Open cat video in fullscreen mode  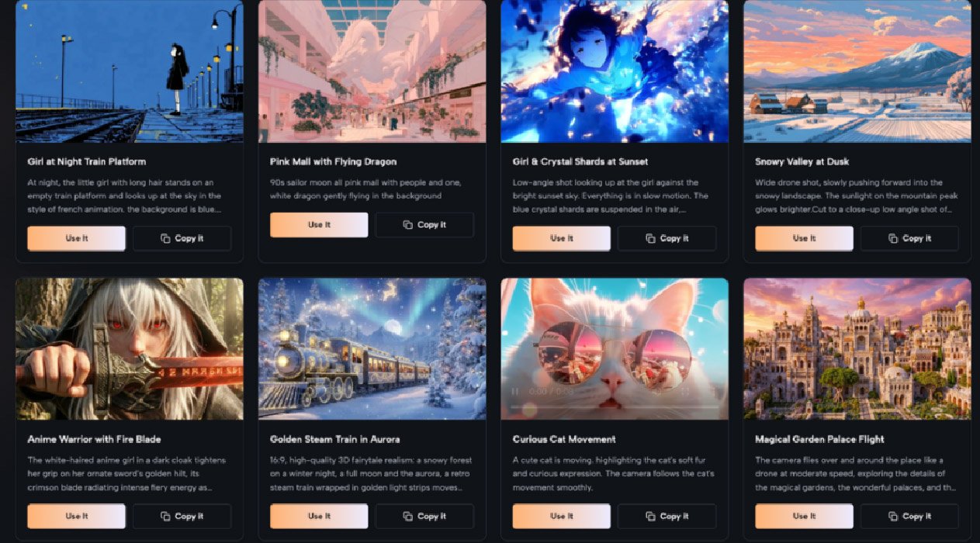685,391
